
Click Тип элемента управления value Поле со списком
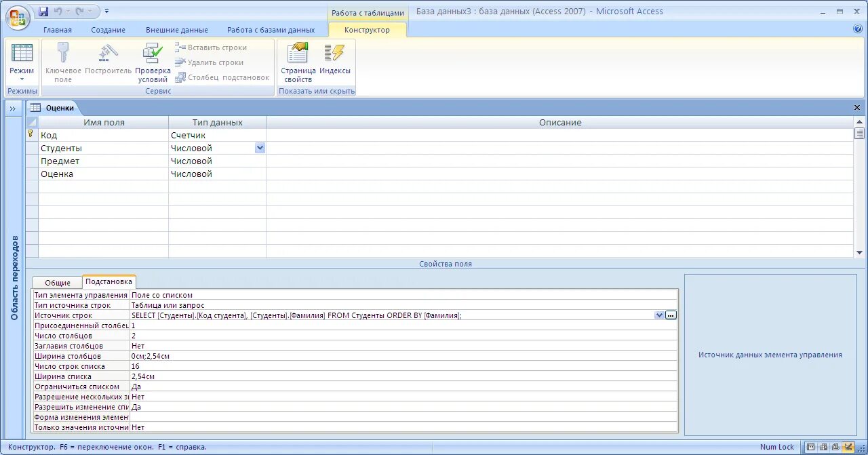(x=403, y=295)
